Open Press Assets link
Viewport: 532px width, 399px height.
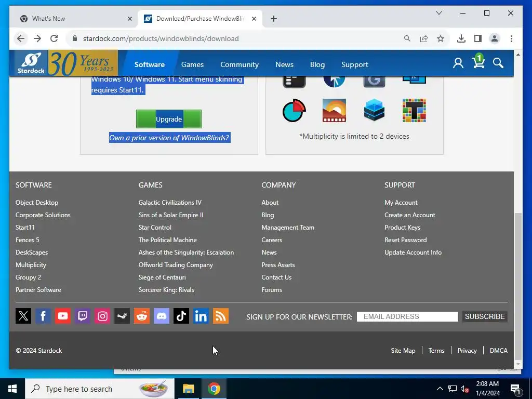(x=278, y=265)
